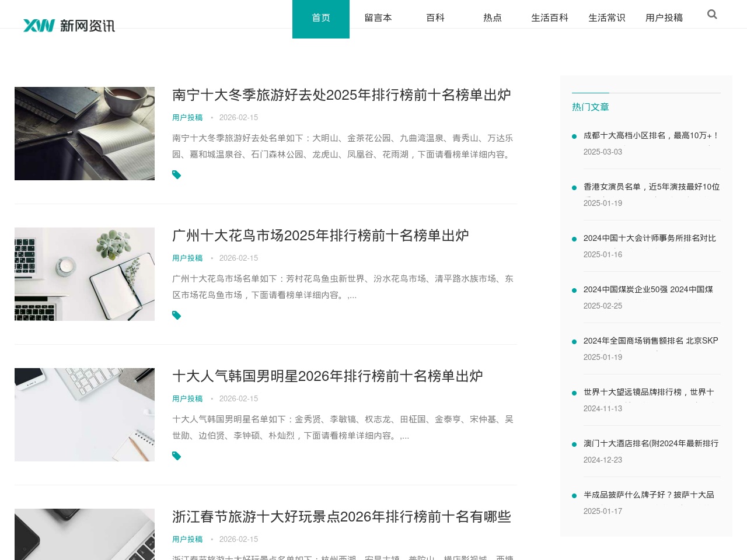Screen dimensions: 747x560
Task: Click the 热门文章 sidebar heading
Action: [x=591, y=107]
